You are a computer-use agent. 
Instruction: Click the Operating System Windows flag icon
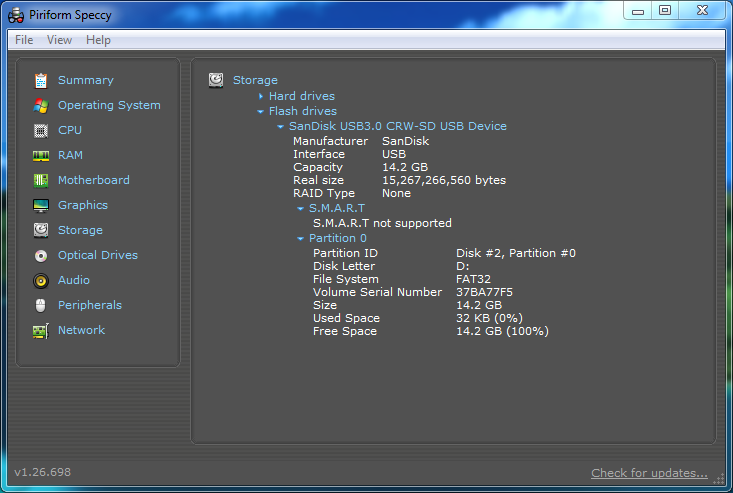[x=41, y=105]
